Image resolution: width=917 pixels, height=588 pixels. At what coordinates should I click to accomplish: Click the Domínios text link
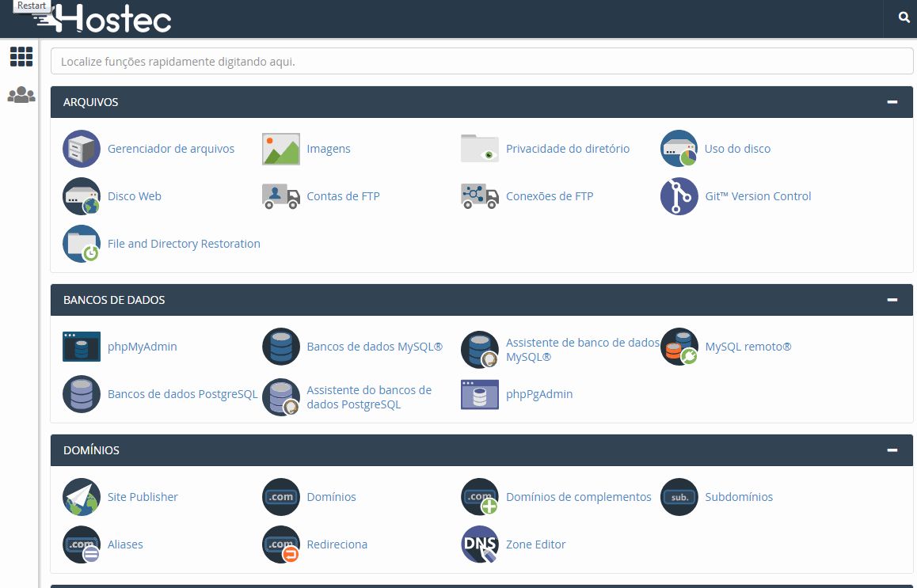(331, 497)
